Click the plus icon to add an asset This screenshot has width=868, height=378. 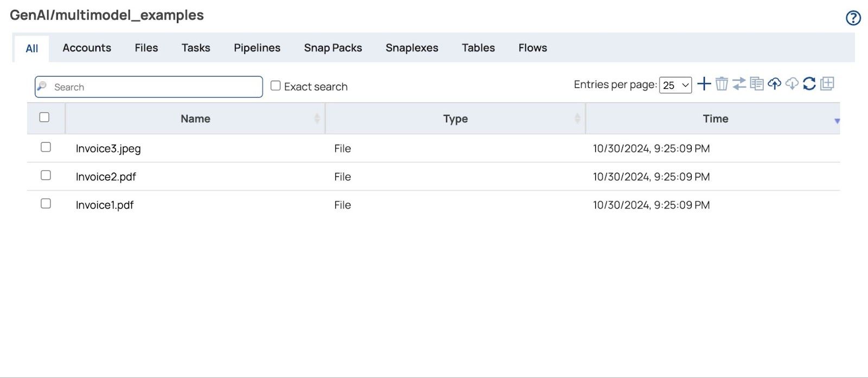(x=704, y=84)
